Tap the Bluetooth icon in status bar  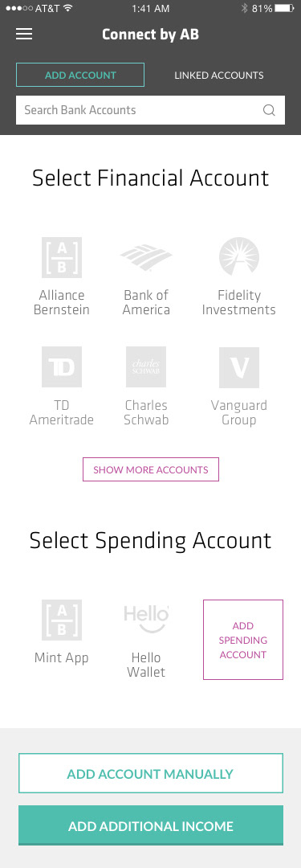[245, 8]
